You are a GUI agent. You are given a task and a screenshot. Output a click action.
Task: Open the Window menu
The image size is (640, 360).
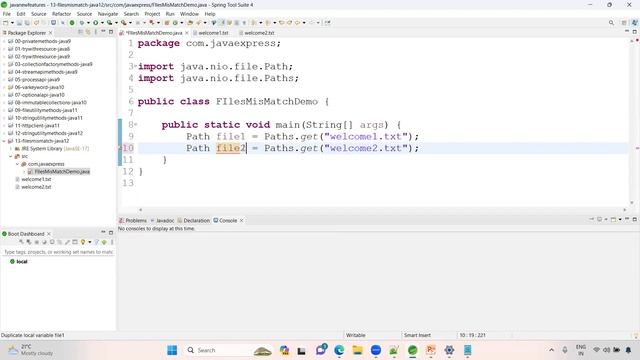tap(189, 14)
